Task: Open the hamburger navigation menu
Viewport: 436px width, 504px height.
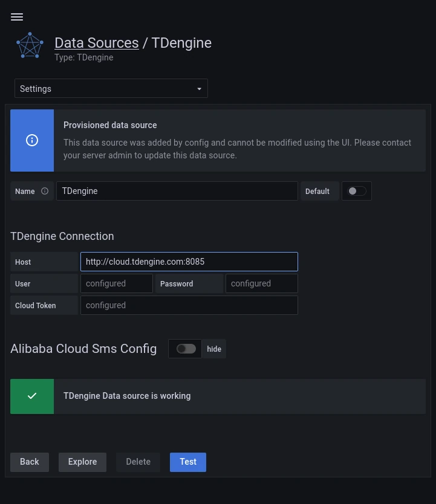Action: click(x=17, y=17)
